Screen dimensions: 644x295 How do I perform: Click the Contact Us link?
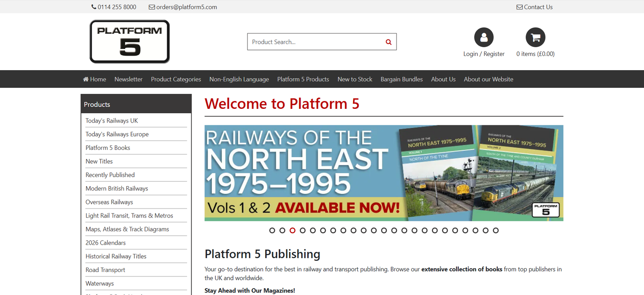click(x=538, y=7)
